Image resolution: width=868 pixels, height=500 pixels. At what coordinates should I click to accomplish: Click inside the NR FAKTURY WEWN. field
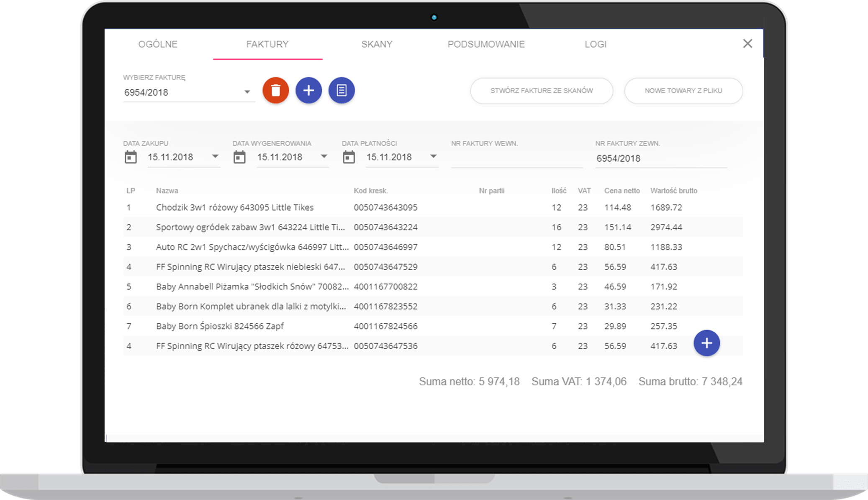click(517, 159)
